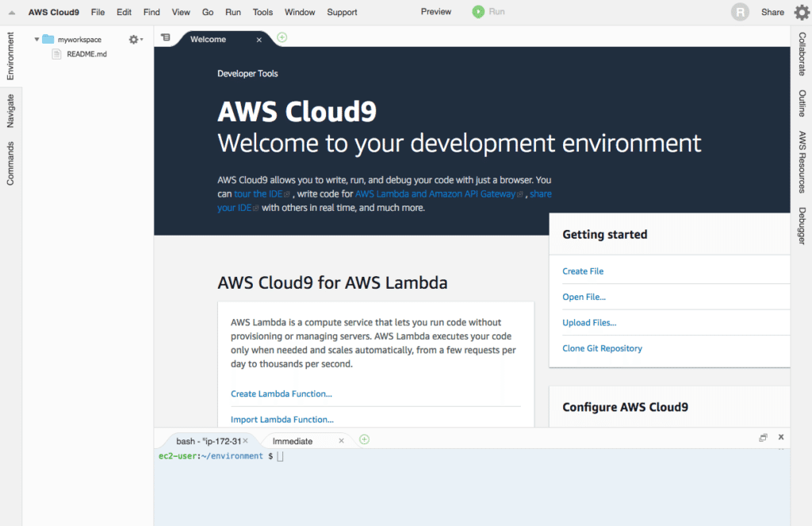
Task: Close the Welcome tab
Action: (x=259, y=40)
